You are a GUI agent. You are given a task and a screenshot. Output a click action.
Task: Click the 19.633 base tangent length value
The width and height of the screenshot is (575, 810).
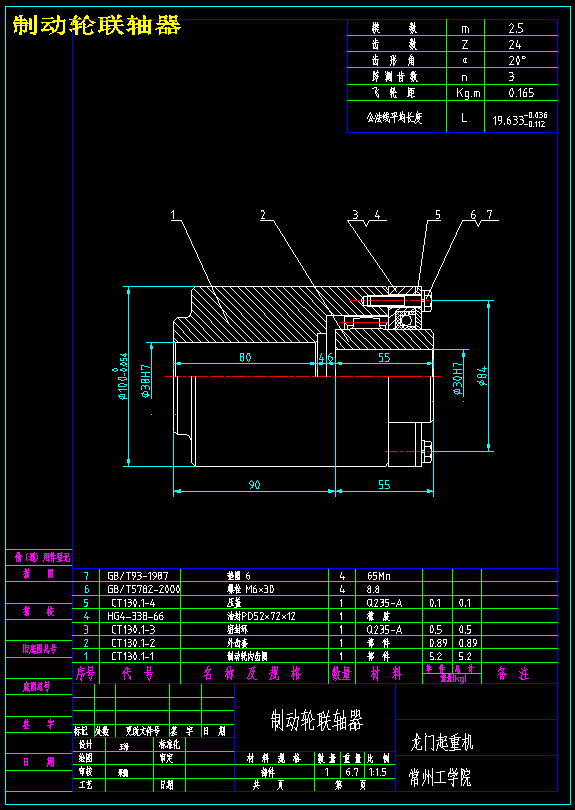coord(520,120)
